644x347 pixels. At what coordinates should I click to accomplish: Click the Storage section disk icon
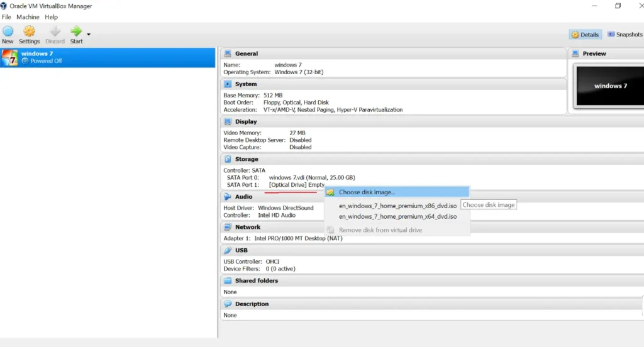pyautogui.click(x=228, y=159)
